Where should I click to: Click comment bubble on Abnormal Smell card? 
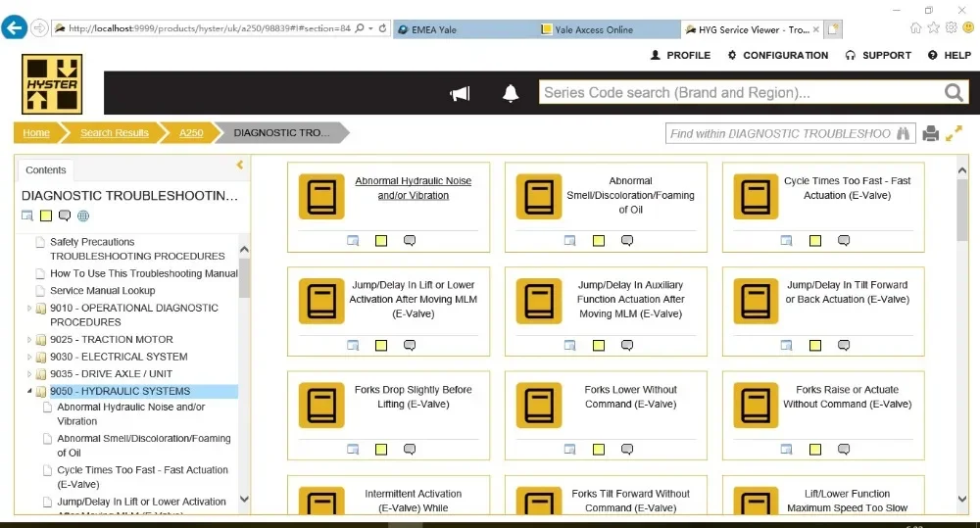click(627, 241)
